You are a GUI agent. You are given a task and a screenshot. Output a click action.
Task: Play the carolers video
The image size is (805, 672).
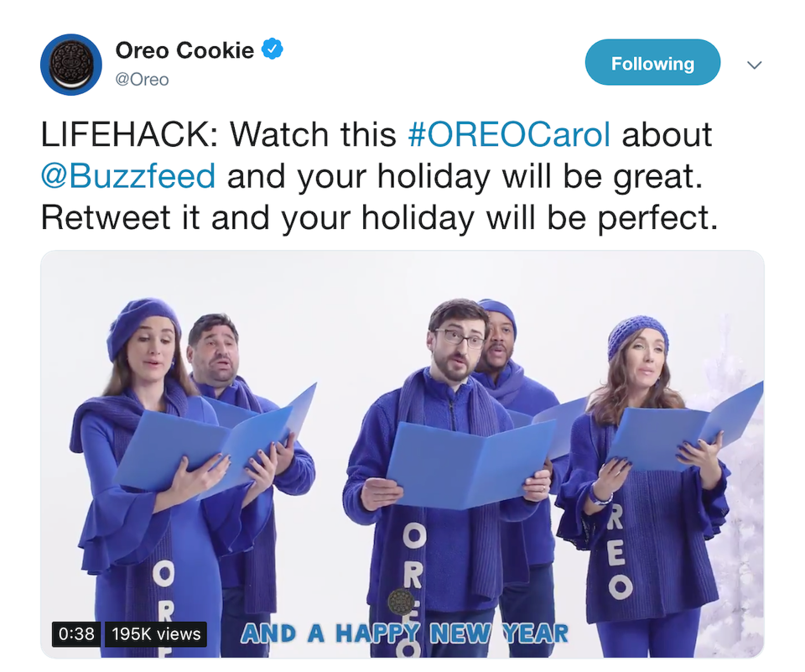pyautogui.click(x=402, y=454)
